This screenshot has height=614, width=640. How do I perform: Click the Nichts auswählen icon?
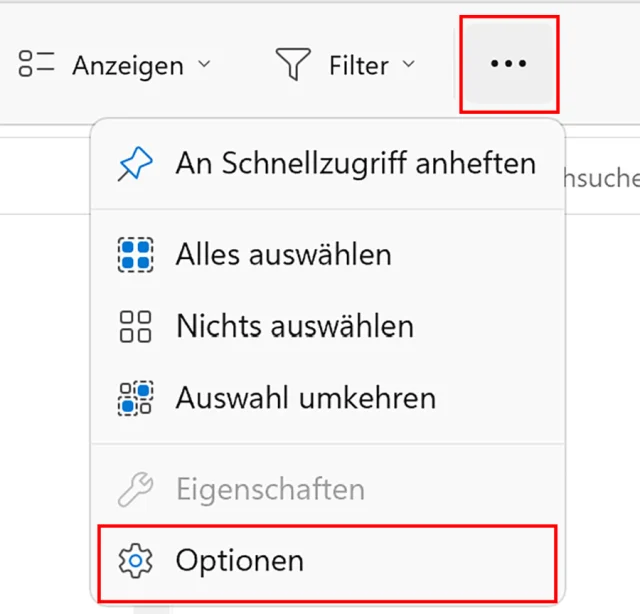(135, 326)
